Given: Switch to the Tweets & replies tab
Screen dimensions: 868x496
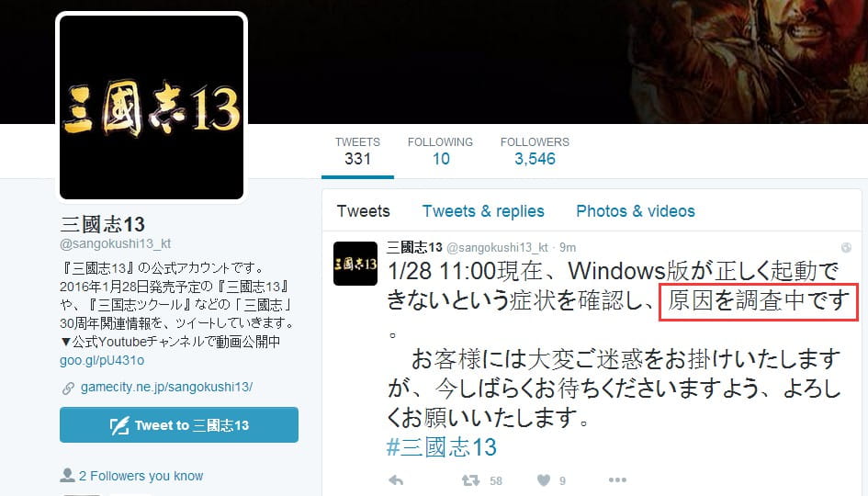Looking at the screenshot, I should pos(483,211).
